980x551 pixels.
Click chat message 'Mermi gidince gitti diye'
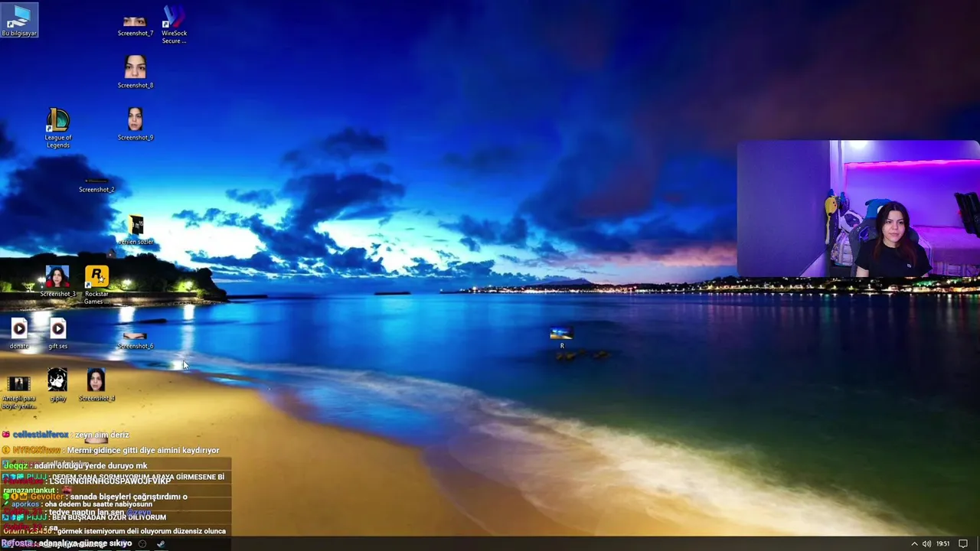[143, 450]
